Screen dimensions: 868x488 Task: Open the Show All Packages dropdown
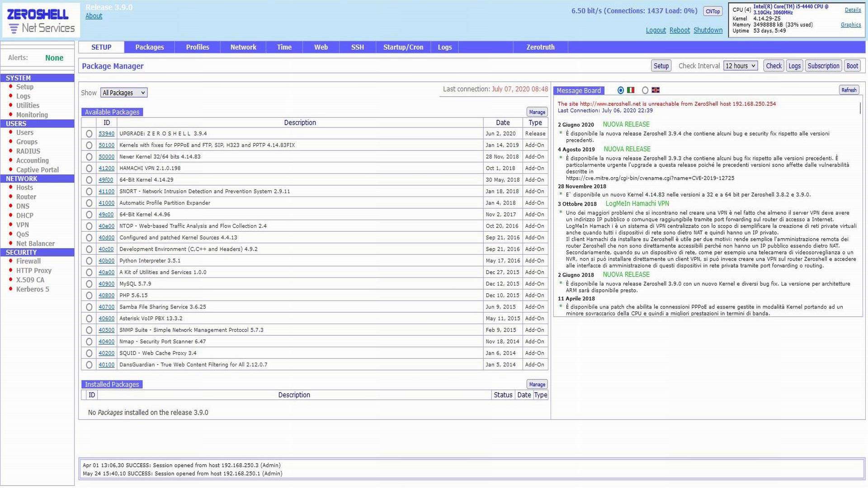coord(124,93)
